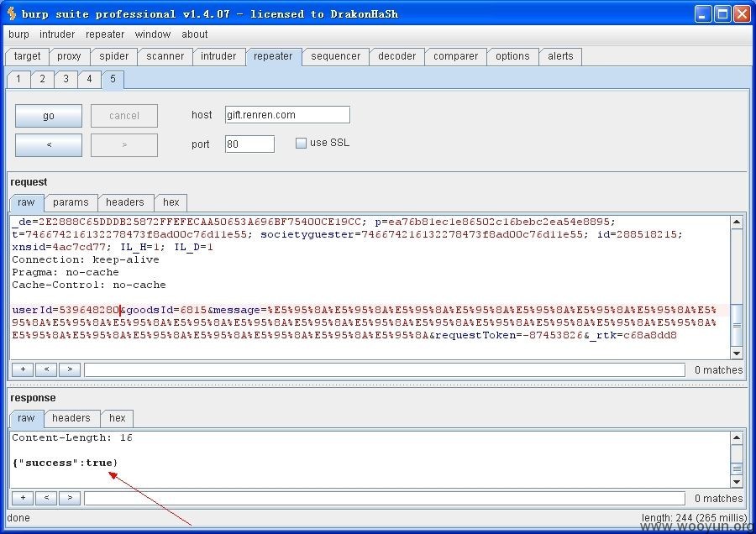Click the request pane scroll up arrow
Screen dimensions: 756x534
[x=737, y=222]
